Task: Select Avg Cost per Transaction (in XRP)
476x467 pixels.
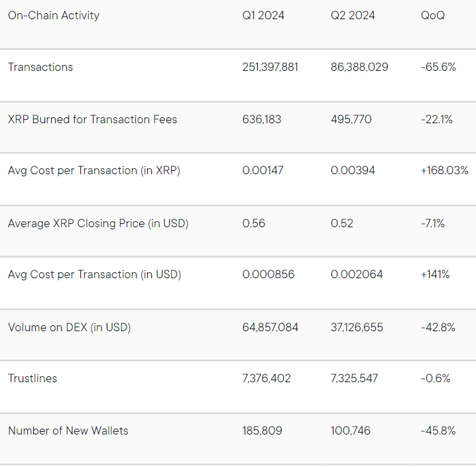Action: pyautogui.click(x=94, y=170)
